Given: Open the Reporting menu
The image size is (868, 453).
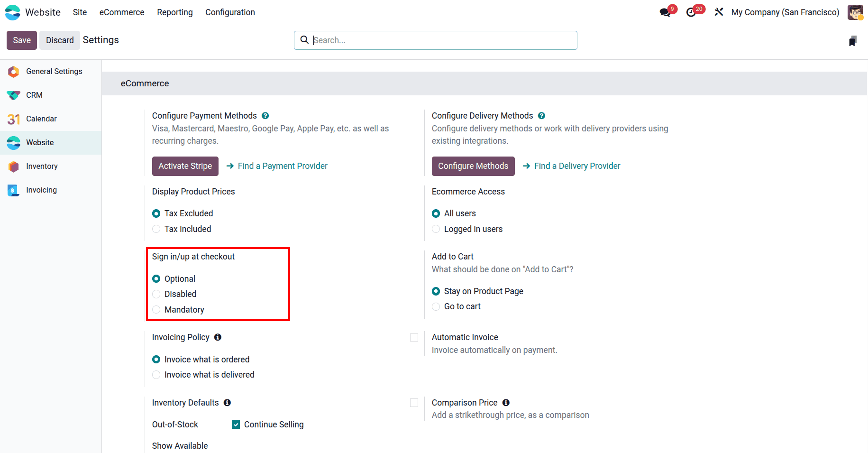Looking at the screenshot, I should pyautogui.click(x=175, y=12).
